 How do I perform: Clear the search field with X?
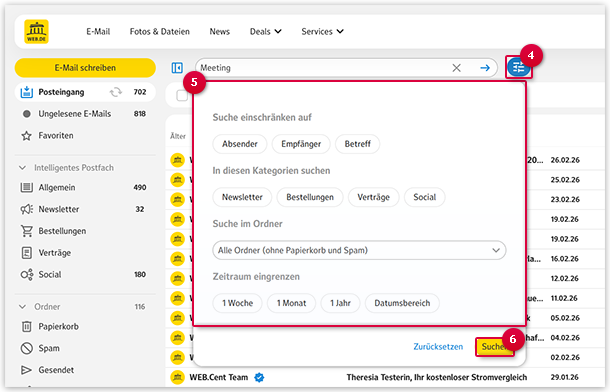(x=456, y=68)
